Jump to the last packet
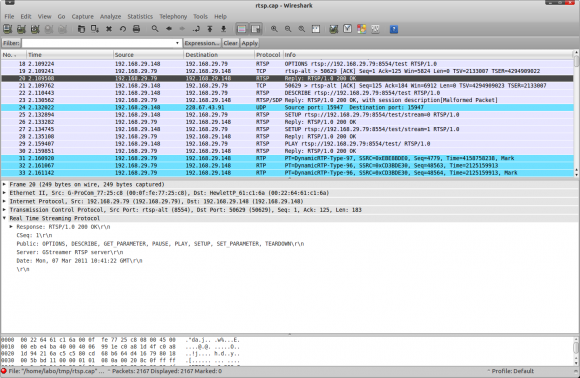This screenshot has height=378, width=580. coord(223,29)
